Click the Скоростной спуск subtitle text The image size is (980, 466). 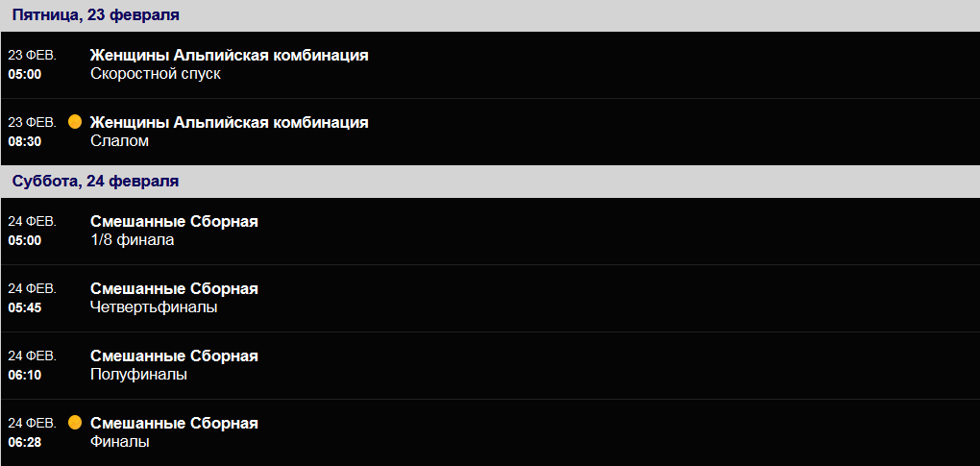[x=156, y=74]
